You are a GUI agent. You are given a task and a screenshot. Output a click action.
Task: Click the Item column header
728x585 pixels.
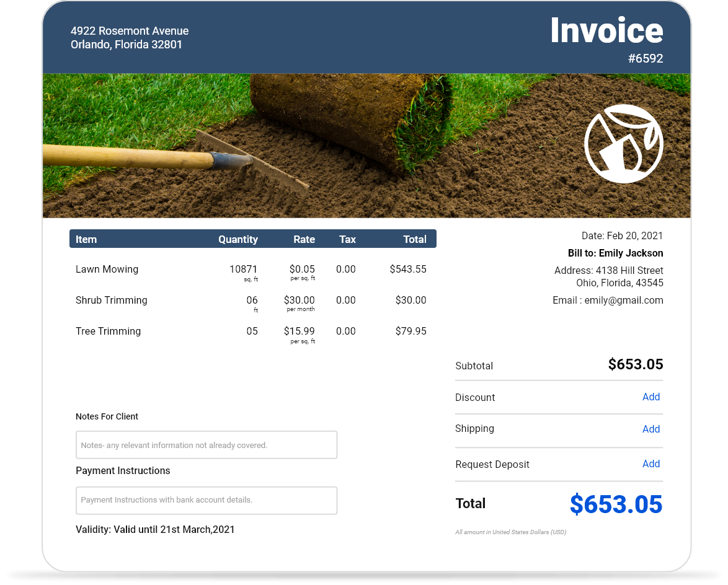pos(86,239)
